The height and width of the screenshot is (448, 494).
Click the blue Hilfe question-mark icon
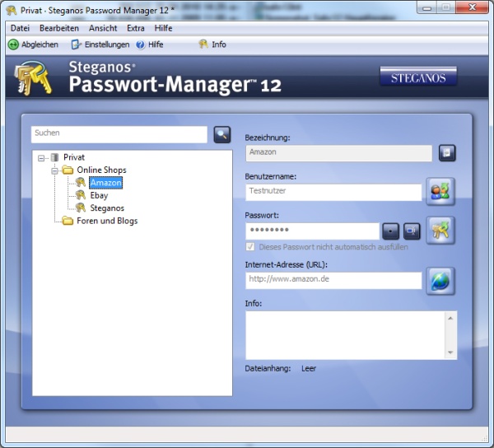tap(140, 44)
